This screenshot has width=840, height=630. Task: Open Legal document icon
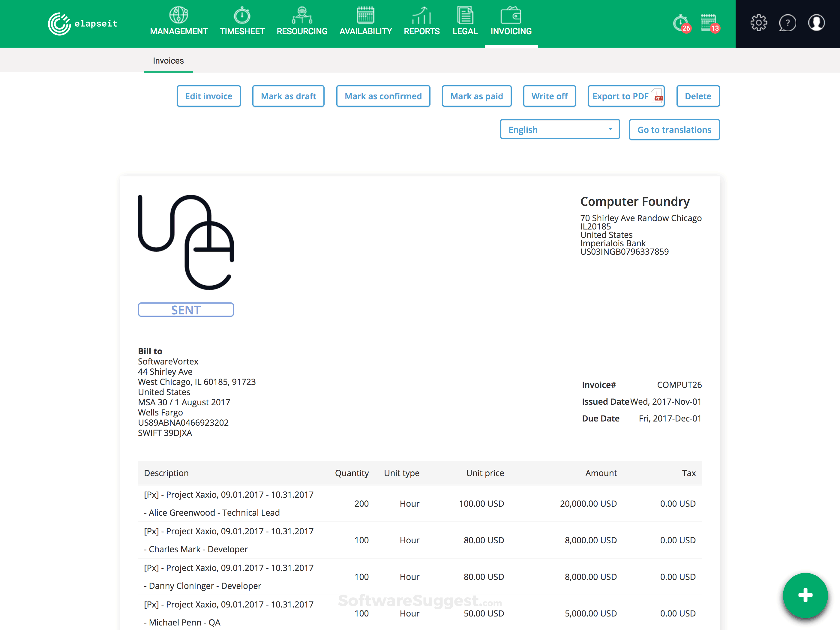(x=465, y=15)
